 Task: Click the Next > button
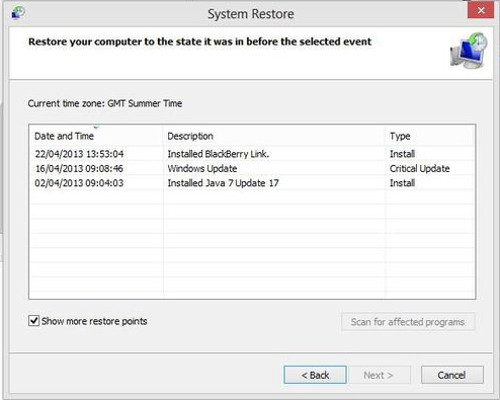pos(378,375)
